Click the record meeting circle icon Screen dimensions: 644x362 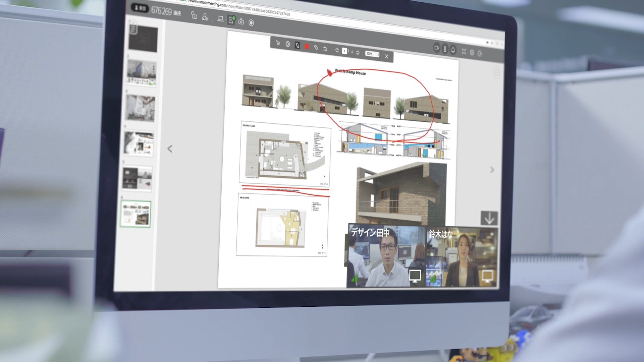(251, 22)
